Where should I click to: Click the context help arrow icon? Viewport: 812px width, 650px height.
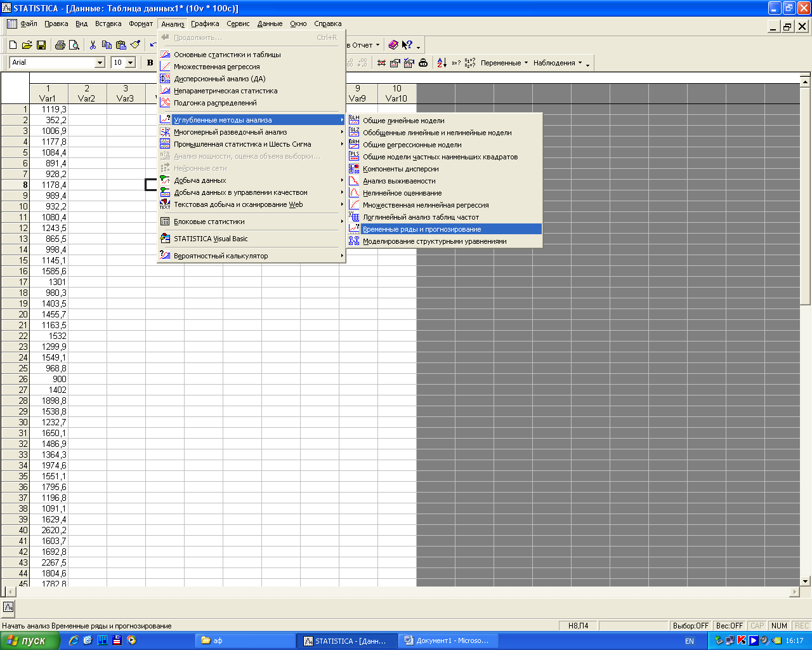(x=407, y=45)
